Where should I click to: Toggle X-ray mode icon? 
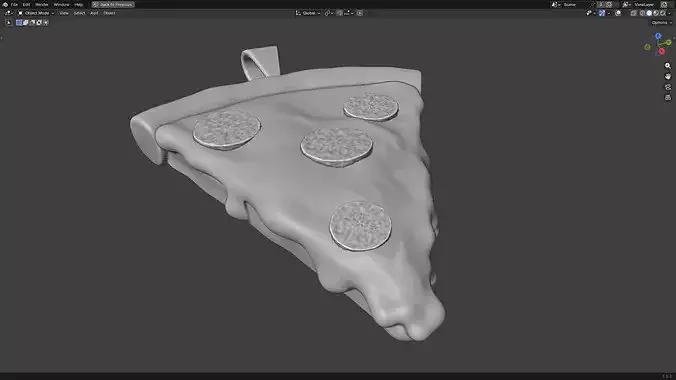point(633,13)
